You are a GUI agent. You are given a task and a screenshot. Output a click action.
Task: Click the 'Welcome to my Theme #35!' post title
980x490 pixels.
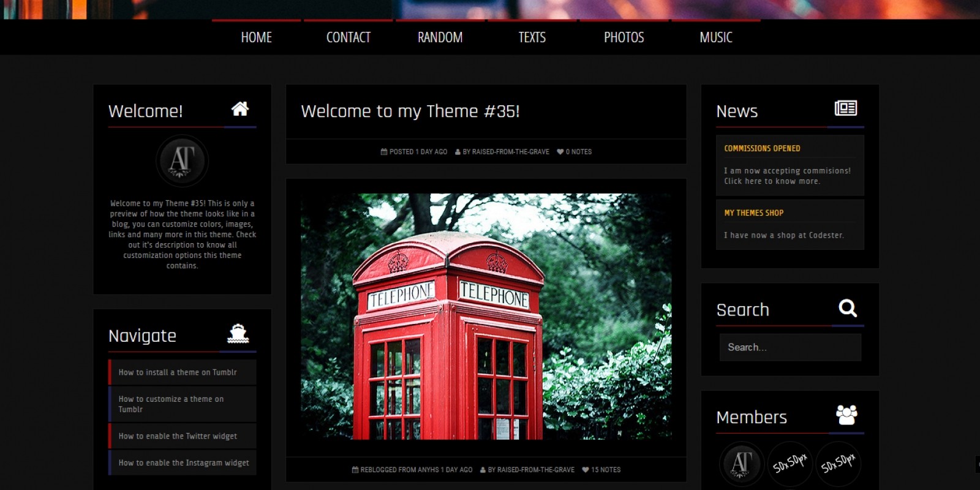point(410,111)
